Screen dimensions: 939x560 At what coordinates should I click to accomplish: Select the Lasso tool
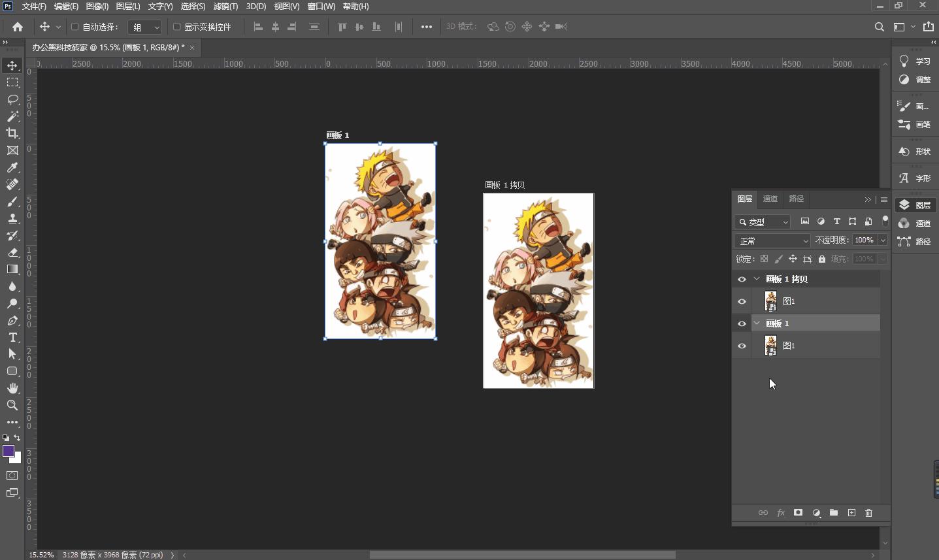click(12, 99)
